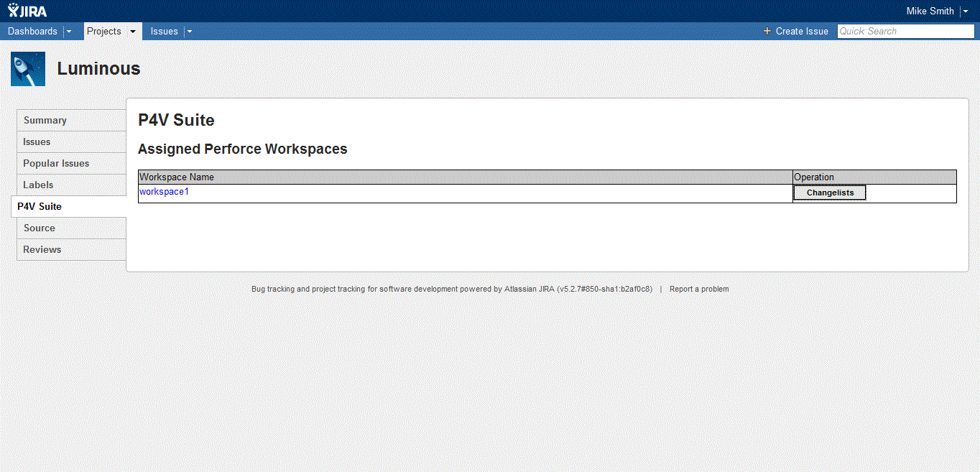This screenshot has height=472, width=980.
Task: Expand the Dashboards dropdown arrow
Action: coord(69,32)
